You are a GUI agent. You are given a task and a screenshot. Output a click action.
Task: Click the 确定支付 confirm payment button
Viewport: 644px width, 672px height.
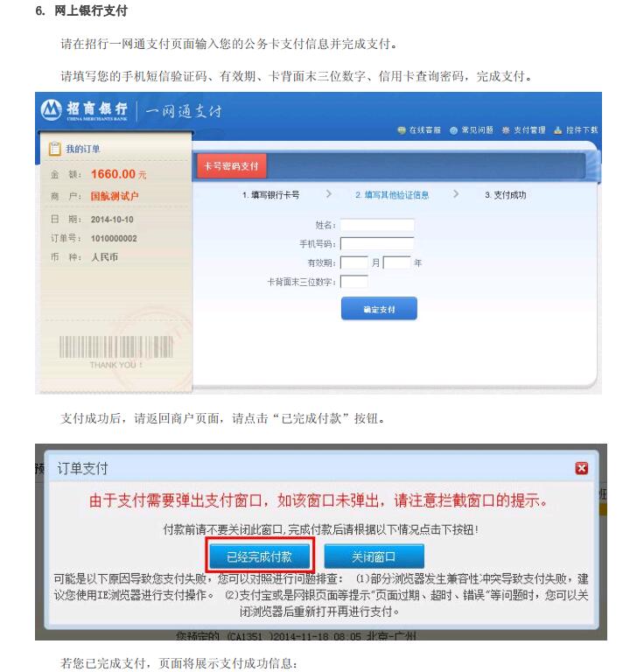click(x=379, y=309)
